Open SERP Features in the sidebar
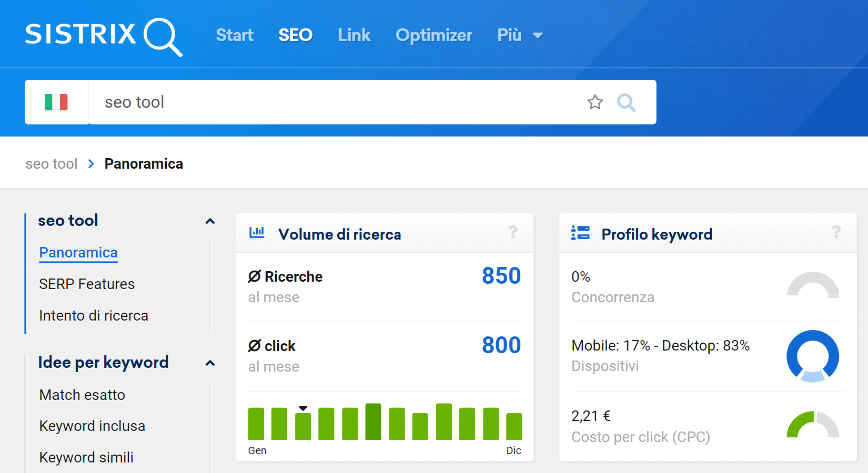 pyautogui.click(x=87, y=284)
